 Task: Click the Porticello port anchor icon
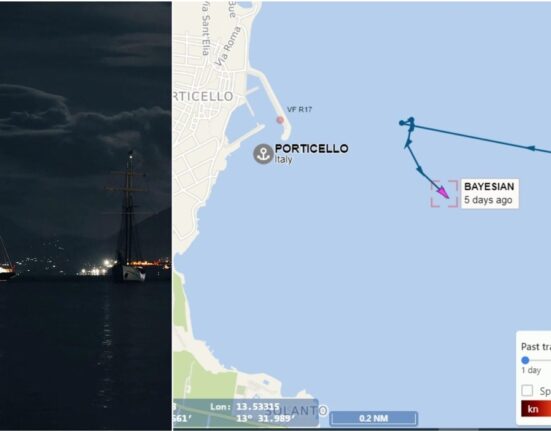point(263,154)
